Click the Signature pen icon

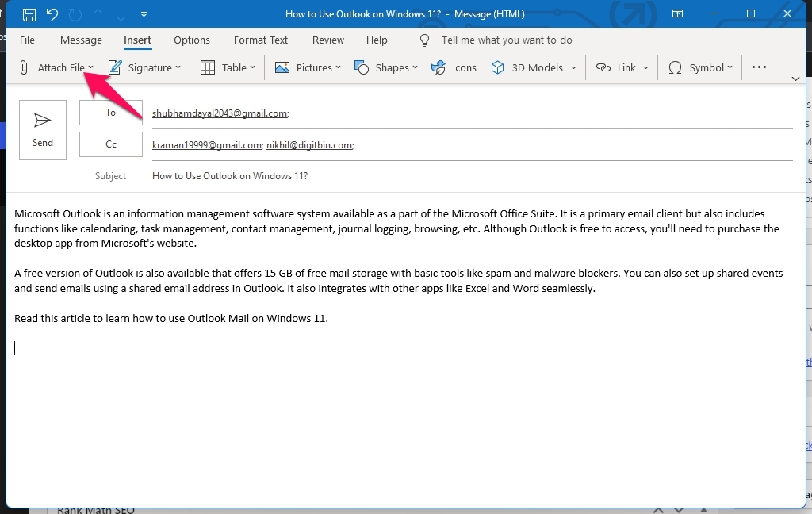click(x=115, y=68)
